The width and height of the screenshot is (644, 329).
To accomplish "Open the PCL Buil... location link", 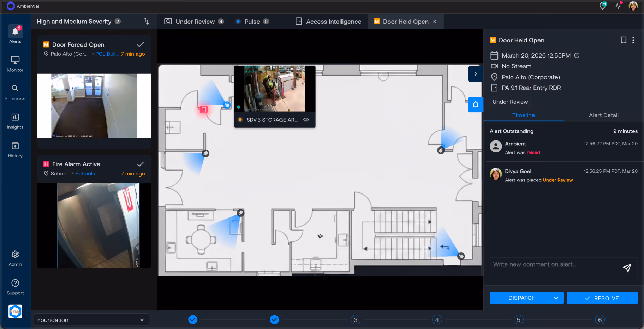I will 107,54.
